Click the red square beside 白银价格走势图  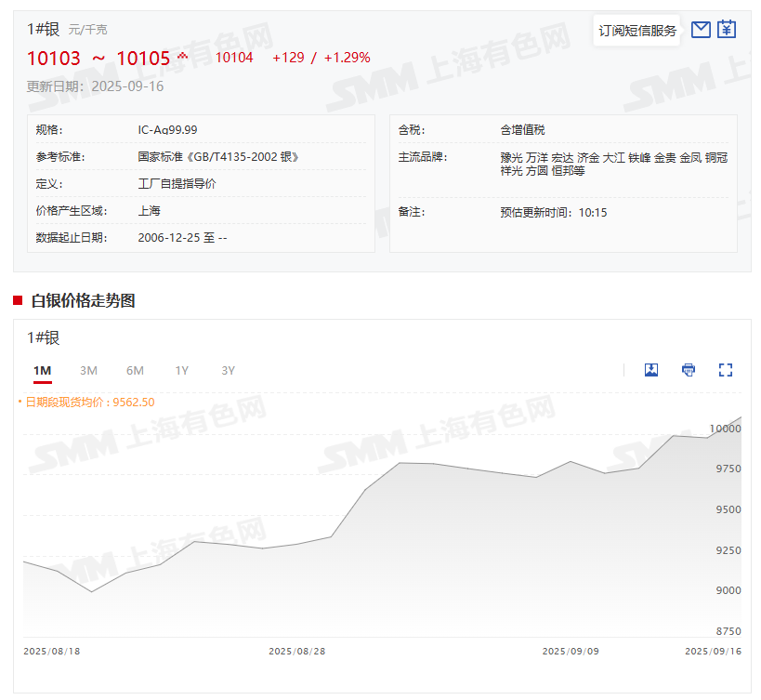click(x=18, y=300)
